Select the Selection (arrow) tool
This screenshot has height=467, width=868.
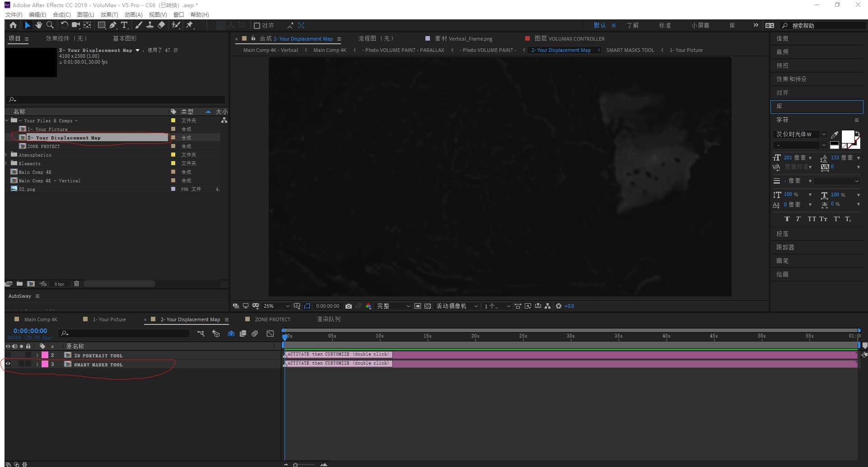click(x=28, y=25)
